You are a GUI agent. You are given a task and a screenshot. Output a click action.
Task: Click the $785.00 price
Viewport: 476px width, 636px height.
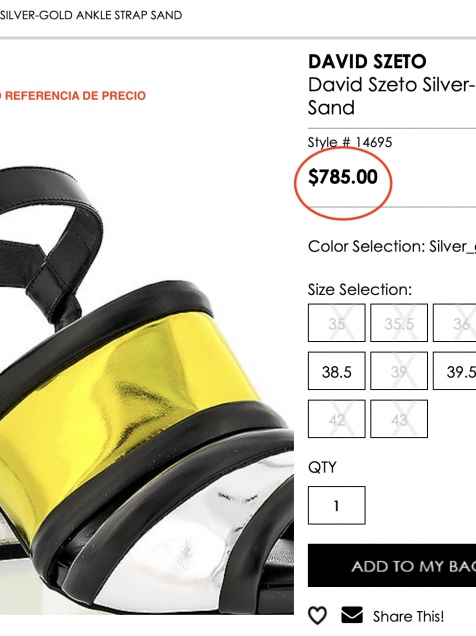[343, 177]
